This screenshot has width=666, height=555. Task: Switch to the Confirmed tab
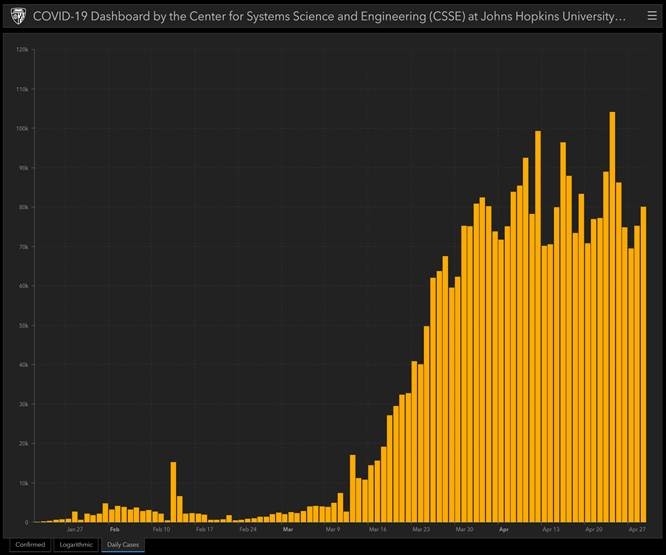pyautogui.click(x=30, y=545)
